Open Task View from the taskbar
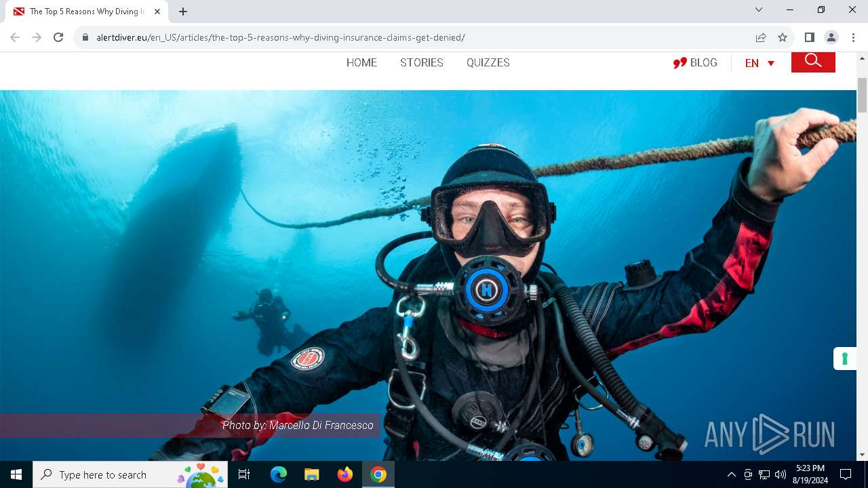 [x=244, y=474]
